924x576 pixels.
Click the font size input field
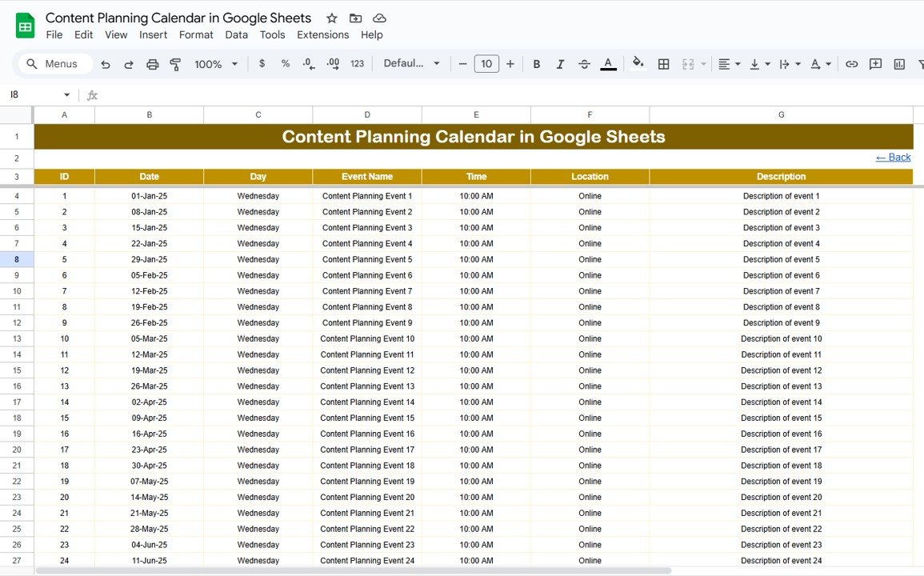click(486, 64)
